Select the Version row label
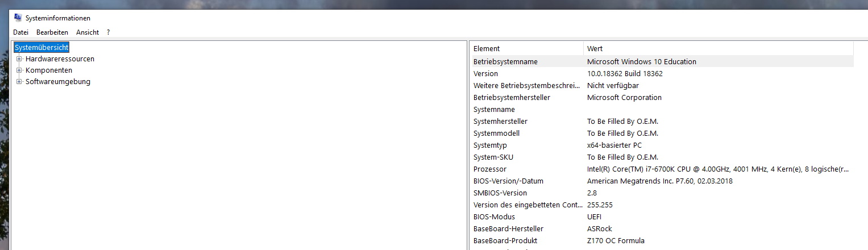Viewport: 868px width, 250px height. [485, 73]
